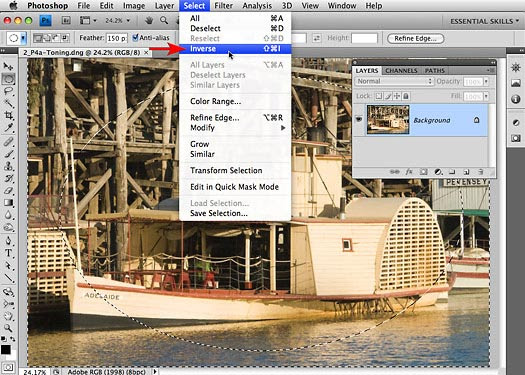Toggle lock image pixels brush icon
The height and width of the screenshot is (375, 525).
(388, 96)
